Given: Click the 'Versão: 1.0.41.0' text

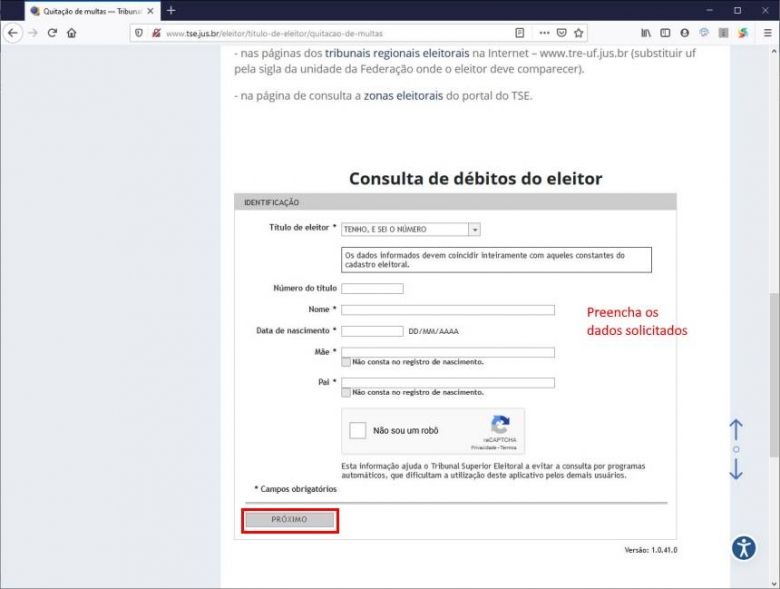Looking at the screenshot, I should coord(651,550).
